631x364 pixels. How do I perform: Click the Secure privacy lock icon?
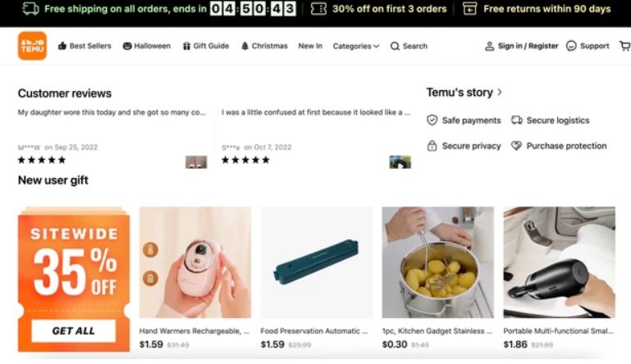click(x=432, y=146)
